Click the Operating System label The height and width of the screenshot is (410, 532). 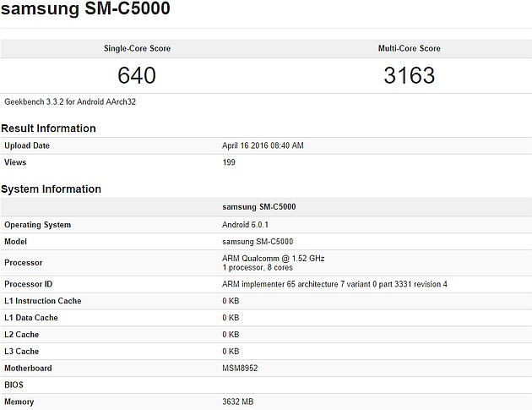[x=38, y=225]
